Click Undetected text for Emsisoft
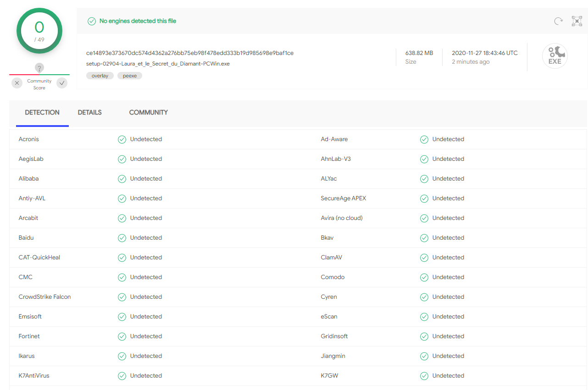 pos(146,317)
